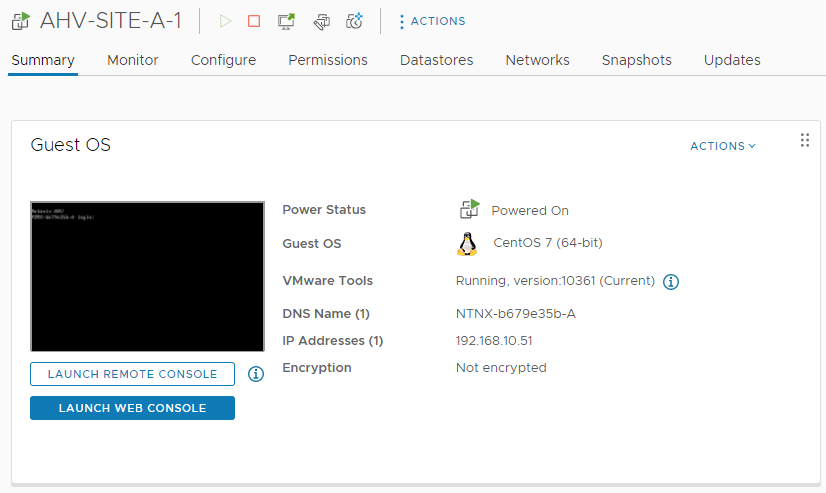Click the VM console preview thumbnail

(x=148, y=277)
